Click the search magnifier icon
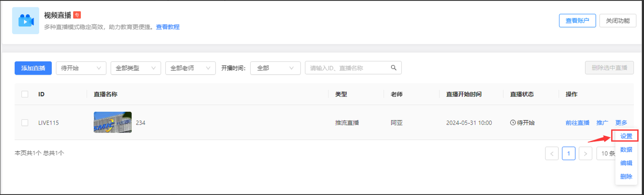This screenshot has width=644, height=195. tap(393, 68)
